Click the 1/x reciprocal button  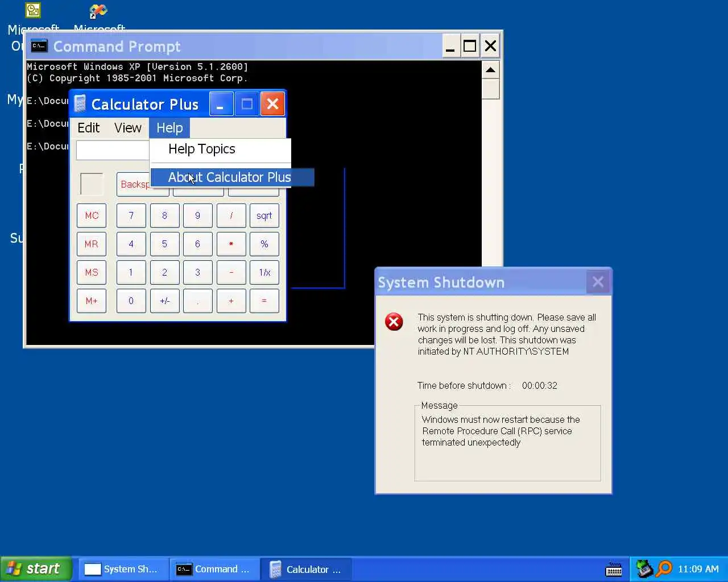coord(264,272)
